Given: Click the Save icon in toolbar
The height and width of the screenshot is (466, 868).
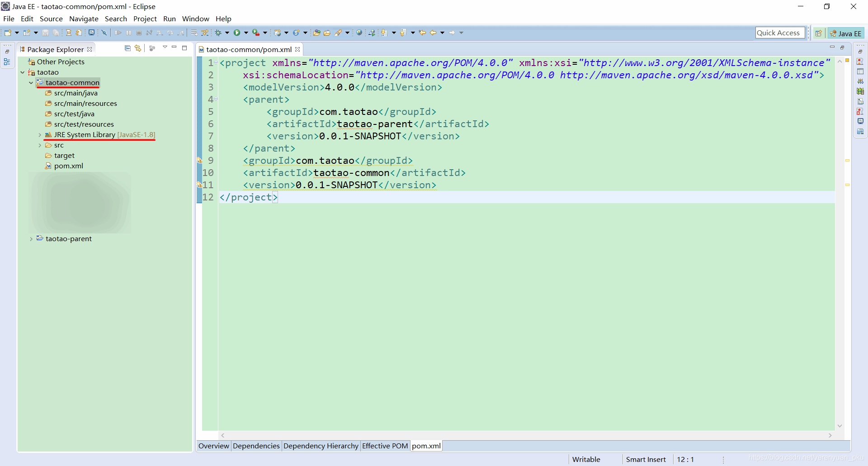Looking at the screenshot, I should coord(45,33).
